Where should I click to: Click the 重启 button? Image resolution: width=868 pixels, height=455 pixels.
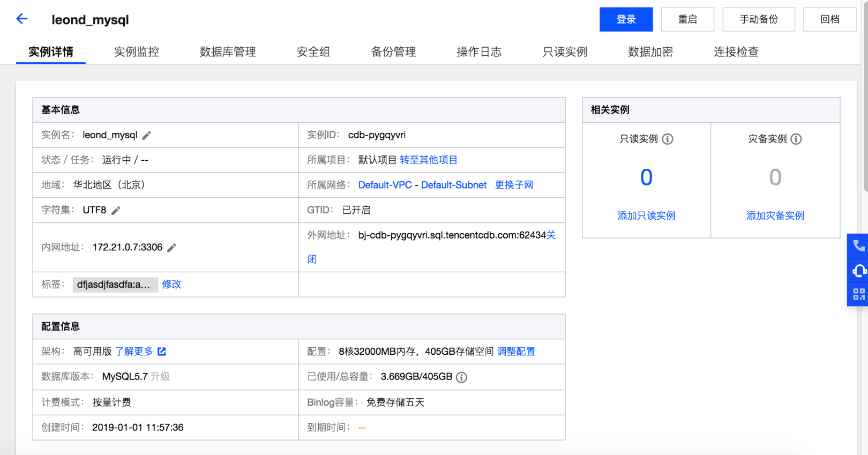(687, 19)
